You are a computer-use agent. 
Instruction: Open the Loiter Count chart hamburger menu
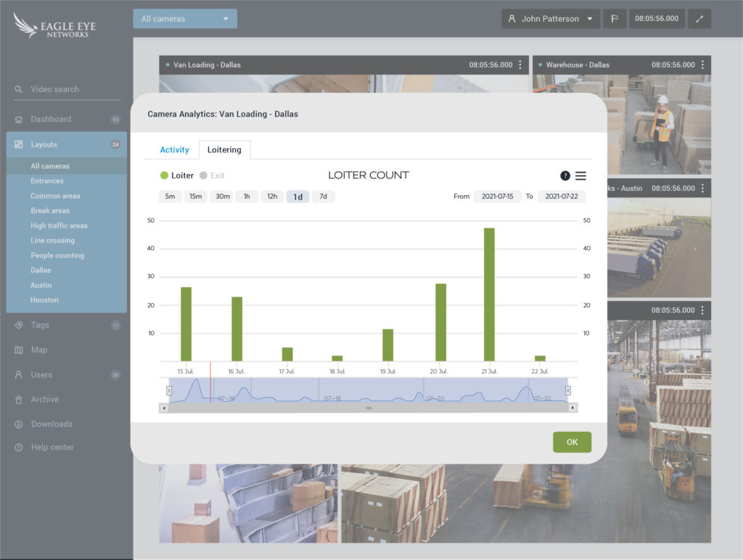[580, 176]
